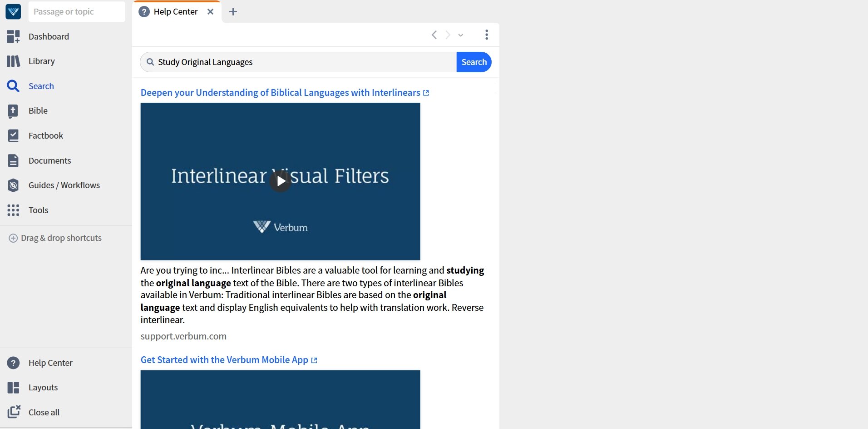
Task: Click the Drag & drop shortcuts text
Action: 61,238
